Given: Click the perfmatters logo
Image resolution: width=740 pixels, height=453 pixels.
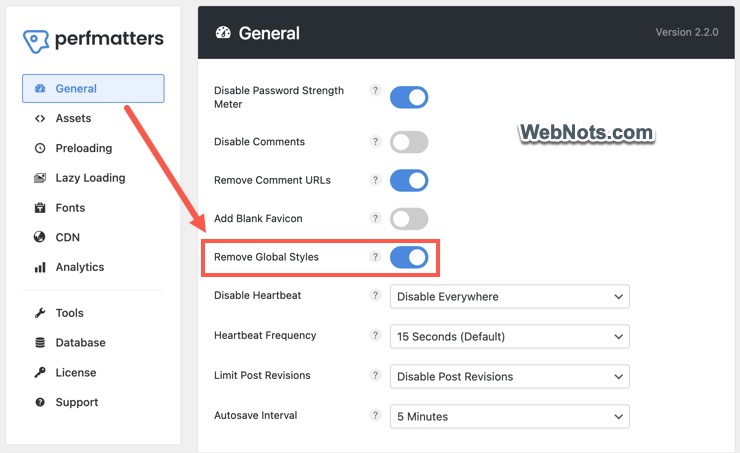Looking at the screenshot, I should coord(93,41).
